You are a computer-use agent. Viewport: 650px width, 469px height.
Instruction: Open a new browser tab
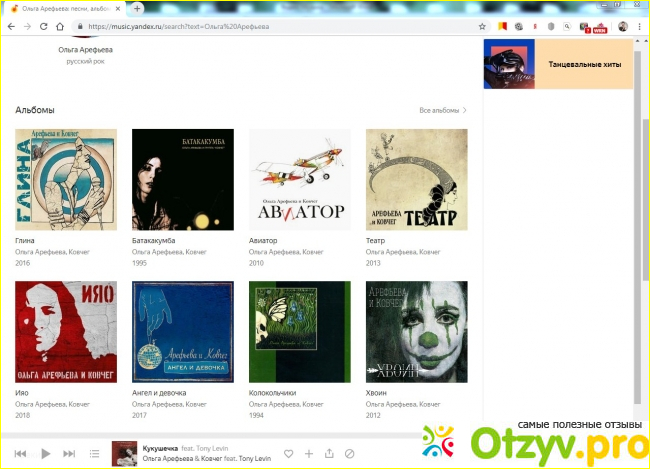[x=137, y=8]
